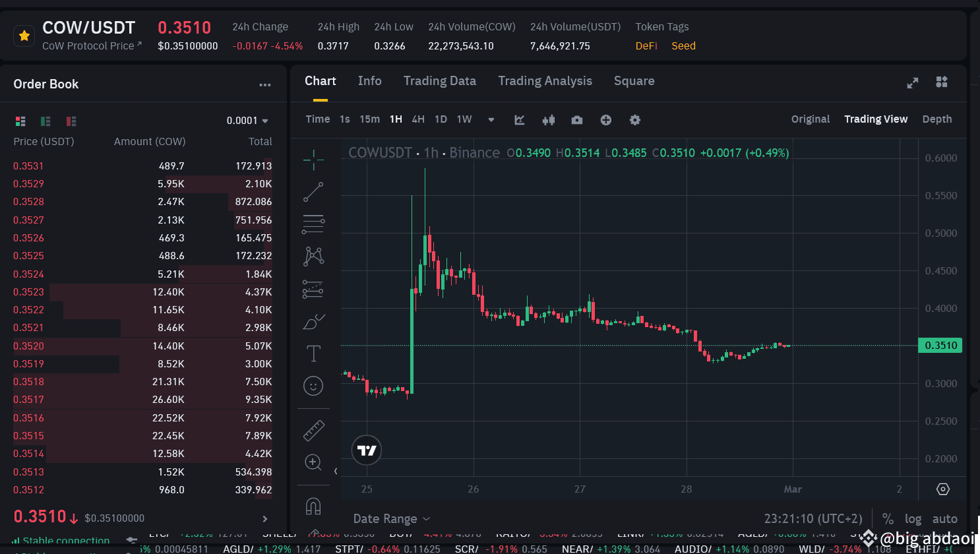Click the COWUSDT chart symbol legend
Viewport: 980px width, 554px height.
click(380, 153)
